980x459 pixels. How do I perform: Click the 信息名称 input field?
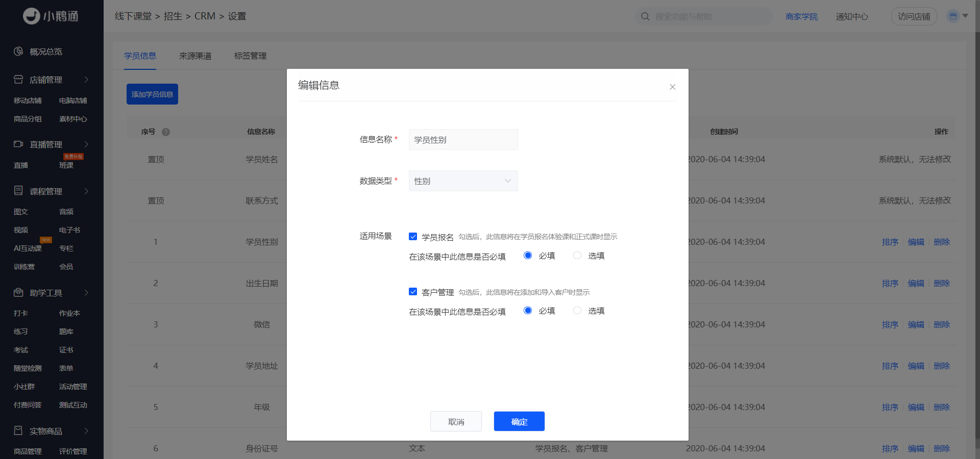click(463, 140)
